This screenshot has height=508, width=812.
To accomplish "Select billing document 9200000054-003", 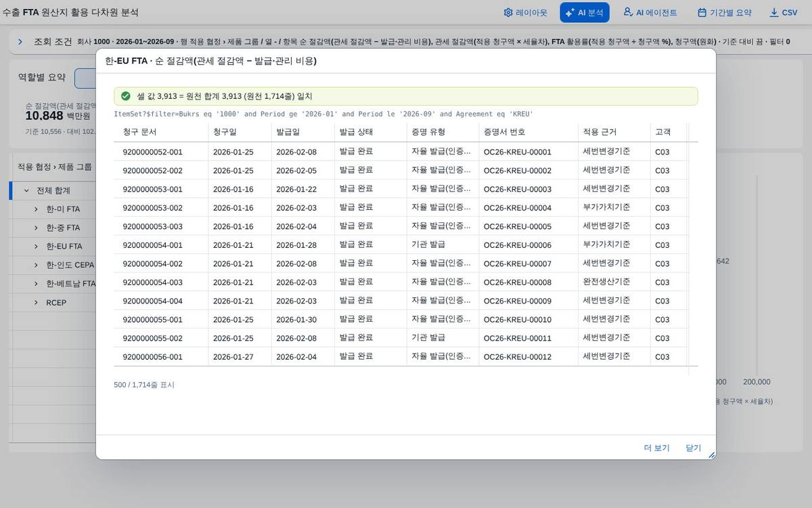I will click(x=152, y=282).
